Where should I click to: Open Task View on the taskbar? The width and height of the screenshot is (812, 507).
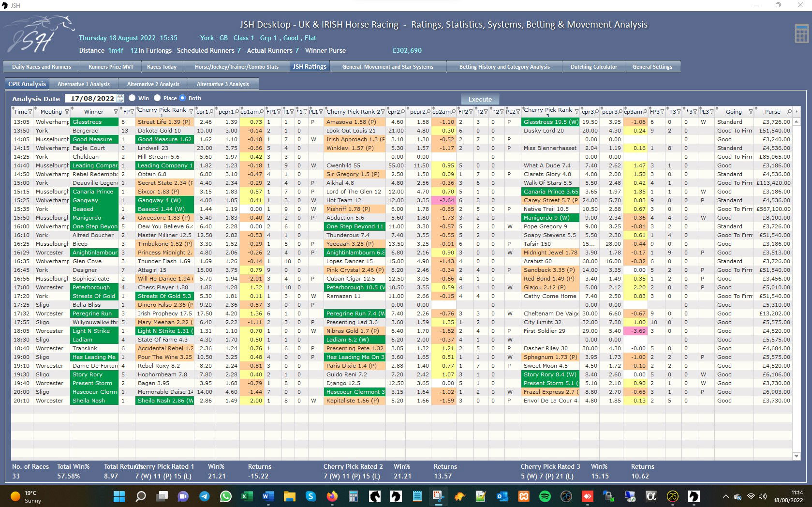162,496
